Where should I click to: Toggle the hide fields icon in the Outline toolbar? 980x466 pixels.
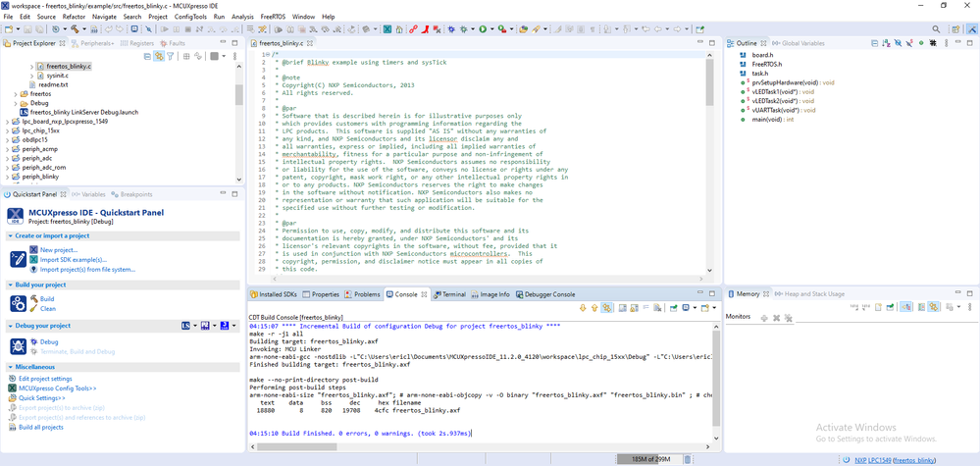click(x=898, y=43)
